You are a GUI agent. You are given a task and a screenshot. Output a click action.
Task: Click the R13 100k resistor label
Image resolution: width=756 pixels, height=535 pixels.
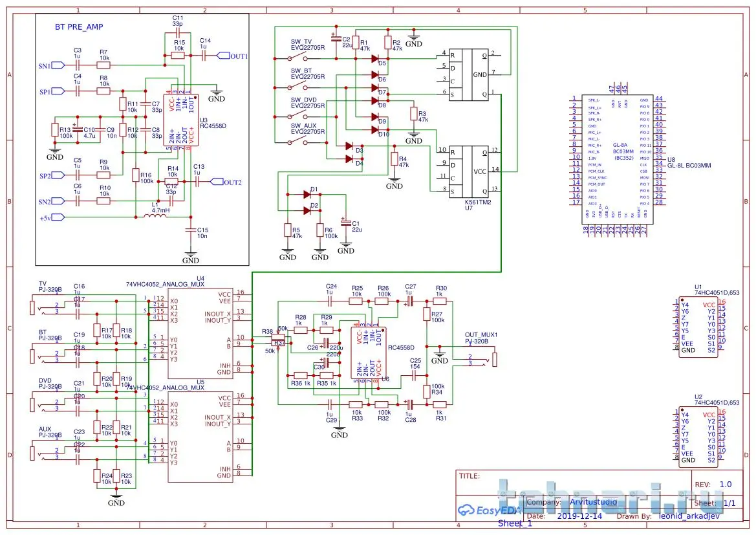click(66, 133)
